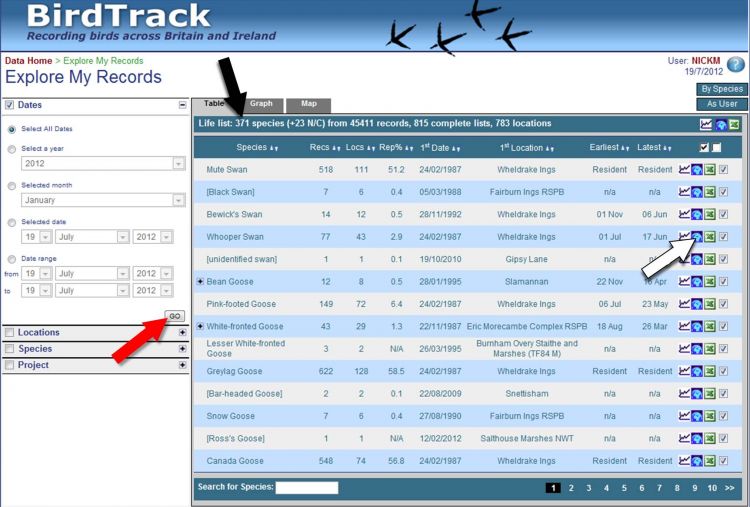750x507 pixels.
Task: Click the Search for Species input field
Action: pos(306,488)
